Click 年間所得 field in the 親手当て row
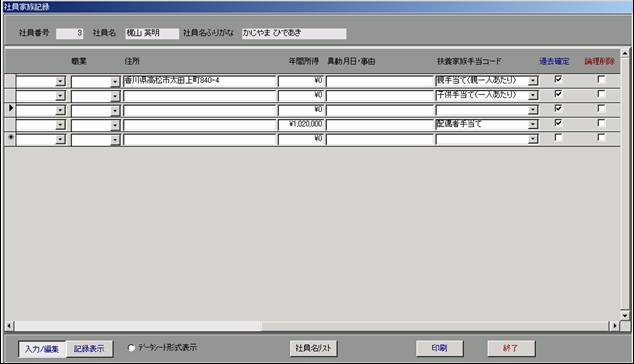This screenshot has width=634, height=364. (301, 81)
